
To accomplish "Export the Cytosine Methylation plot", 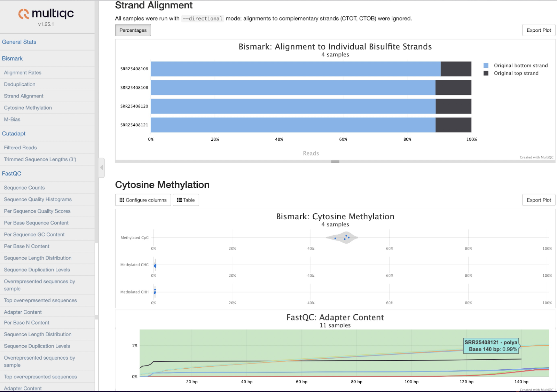I will click(539, 200).
